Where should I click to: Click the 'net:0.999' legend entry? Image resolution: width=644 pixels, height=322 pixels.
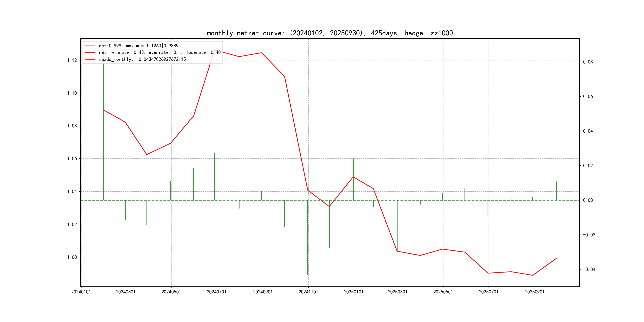138,46
